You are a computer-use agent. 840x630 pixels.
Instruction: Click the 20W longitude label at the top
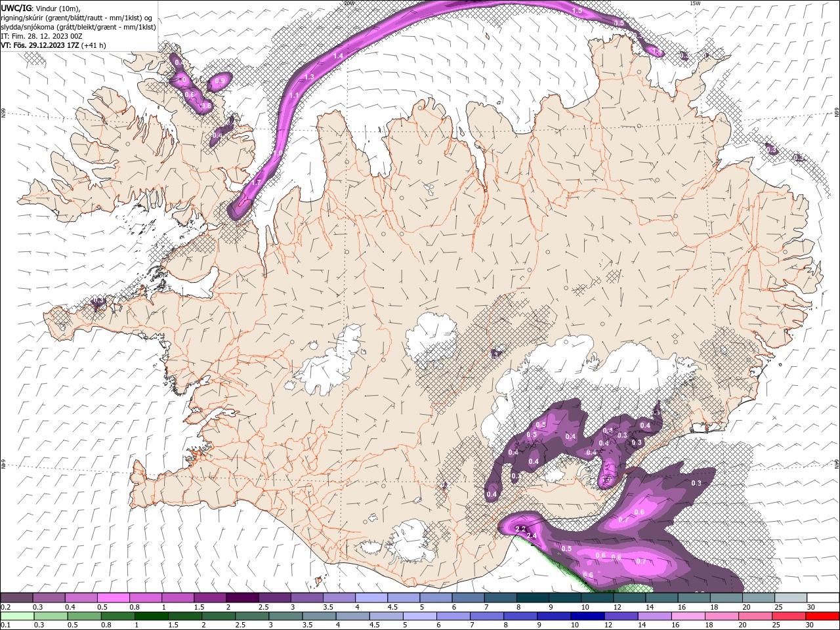[x=348, y=3]
